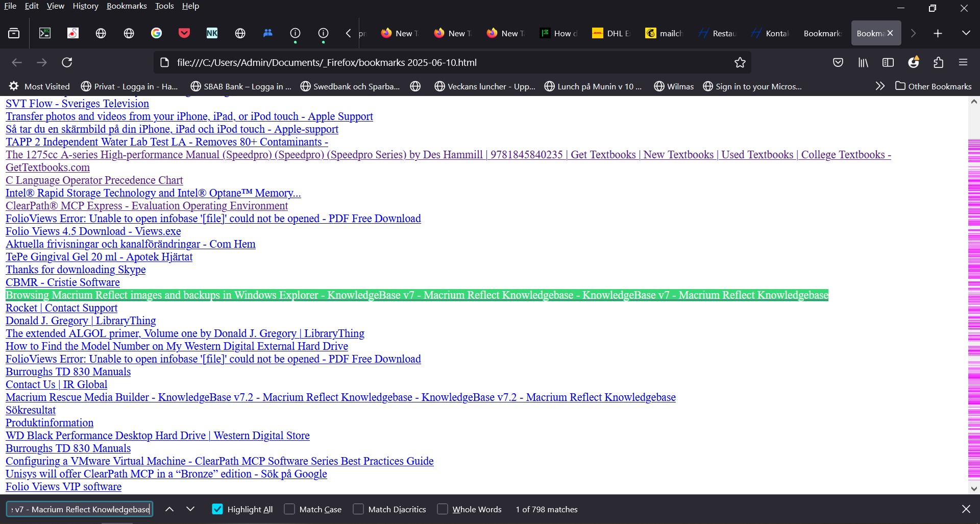Open SBAB Bank bookmark in toolbar

point(241,86)
